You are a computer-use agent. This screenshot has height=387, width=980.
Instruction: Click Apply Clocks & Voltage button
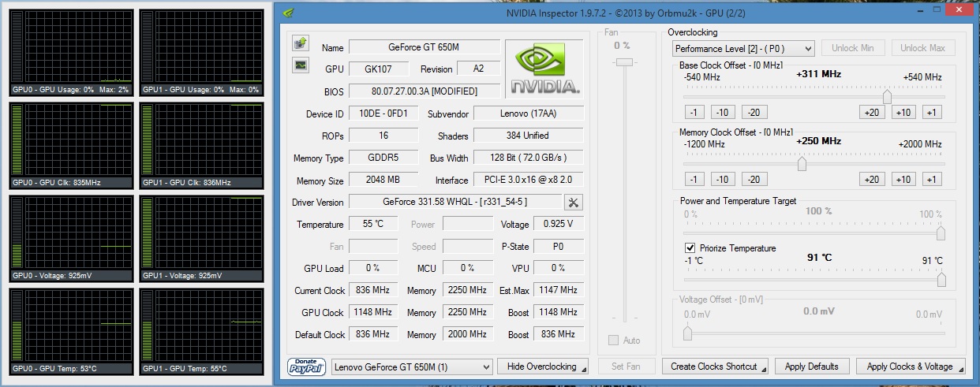click(910, 367)
